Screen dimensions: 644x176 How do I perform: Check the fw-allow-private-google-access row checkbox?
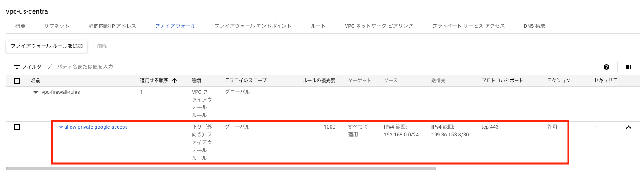pyautogui.click(x=17, y=127)
